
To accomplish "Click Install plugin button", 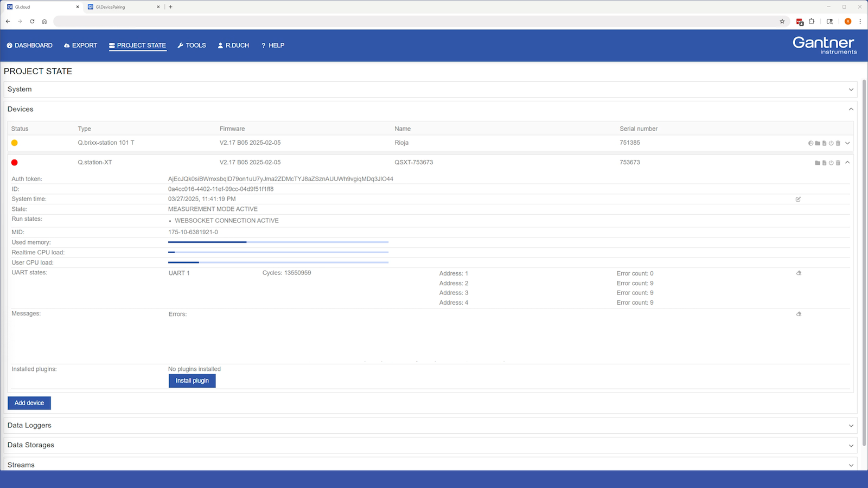I will (x=192, y=381).
